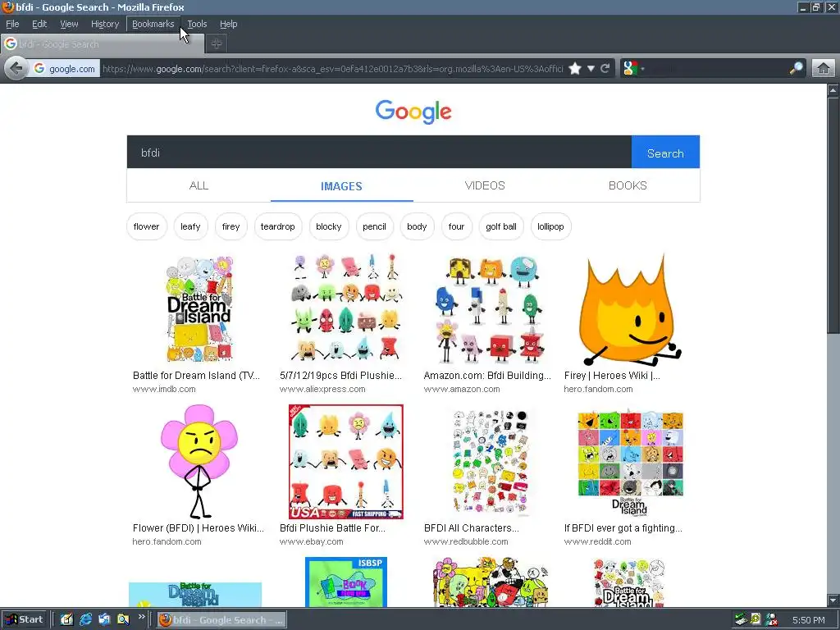
Task: Open the ISBSP Book image thumbnail
Action: [346, 582]
